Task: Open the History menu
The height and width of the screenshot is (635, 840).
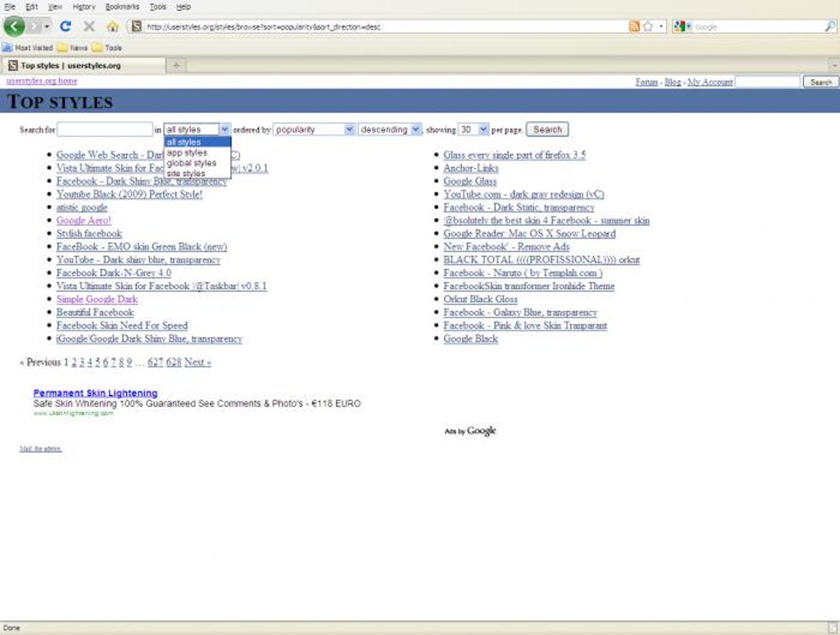Action: click(x=83, y=7)
